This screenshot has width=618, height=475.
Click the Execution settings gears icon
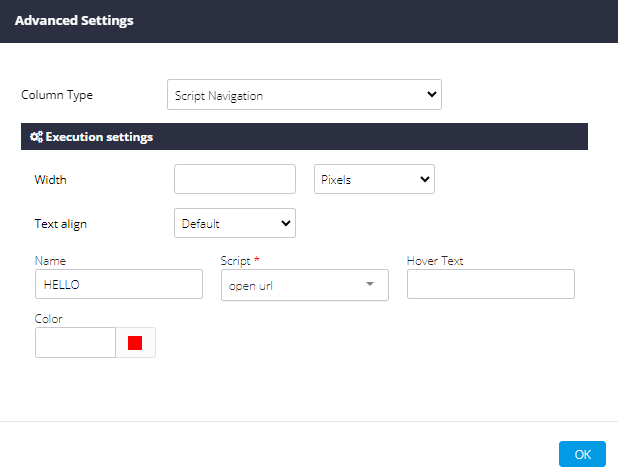point(36,137)
